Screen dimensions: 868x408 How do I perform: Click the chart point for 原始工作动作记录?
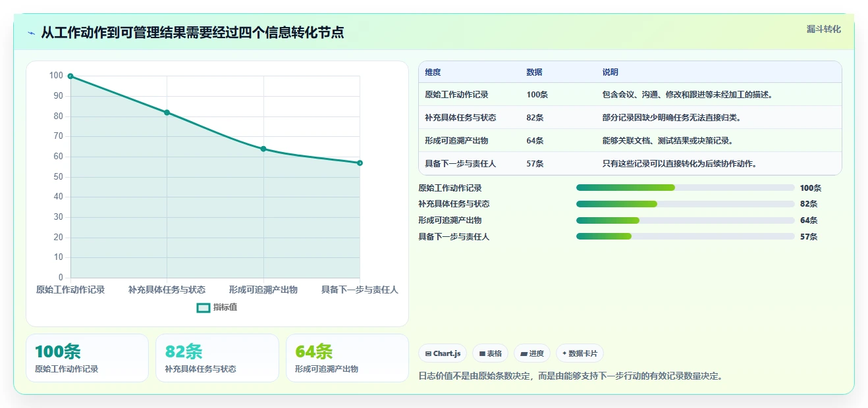(x=70, y=76)
